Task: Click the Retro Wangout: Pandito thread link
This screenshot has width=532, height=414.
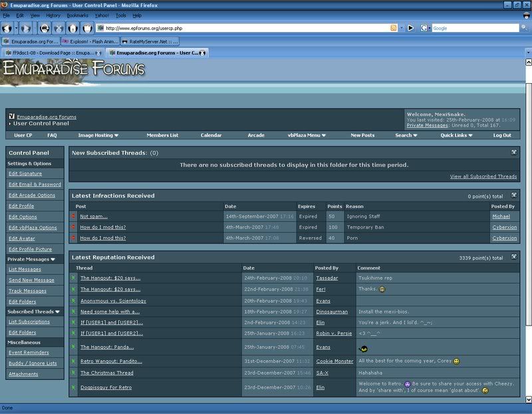Action: click(x=111, y=361)
